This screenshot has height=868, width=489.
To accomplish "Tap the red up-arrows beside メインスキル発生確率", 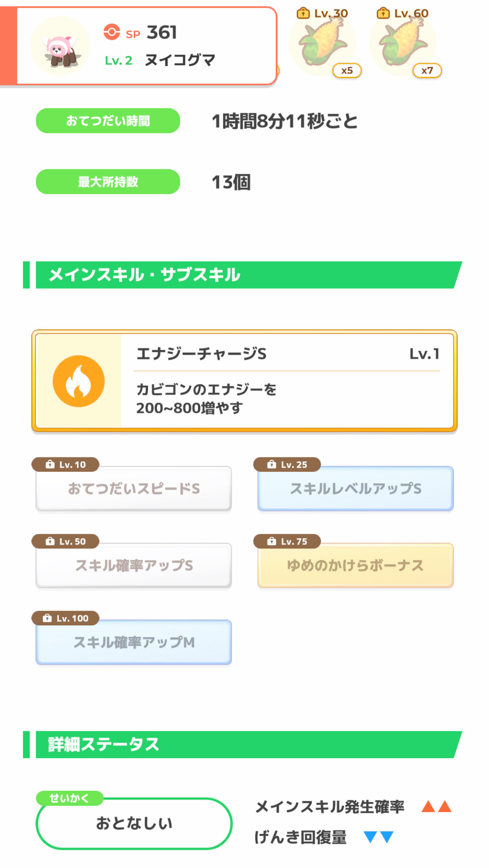I will [436, 807].
